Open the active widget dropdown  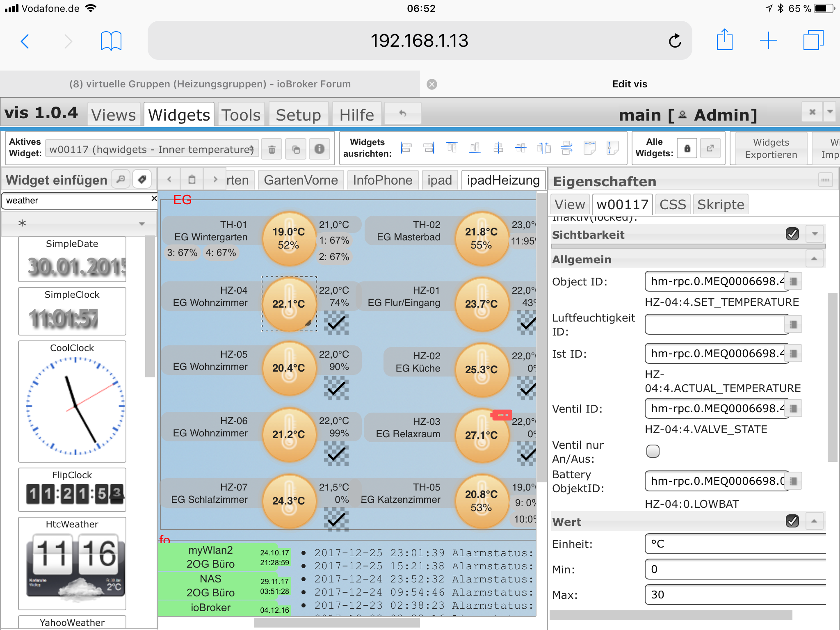pyautogui.click(x=152, y=149)
